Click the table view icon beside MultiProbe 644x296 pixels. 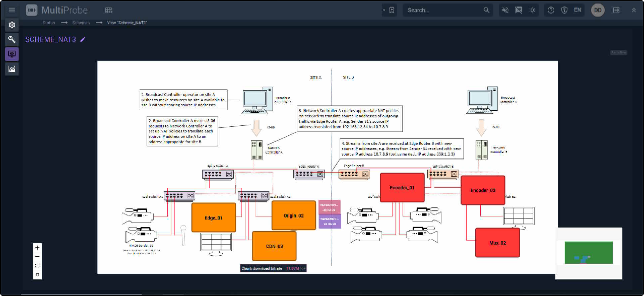(109, 10)
